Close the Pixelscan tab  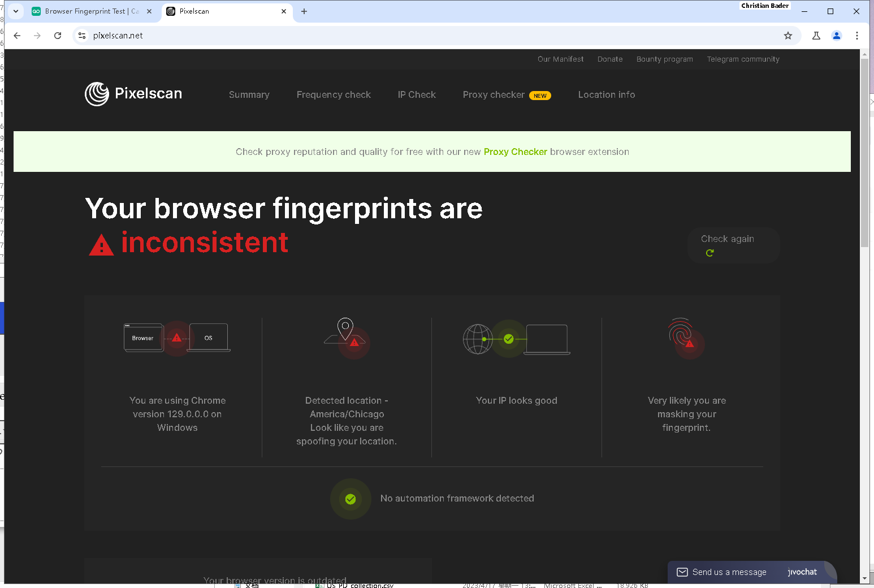point(284,11)
